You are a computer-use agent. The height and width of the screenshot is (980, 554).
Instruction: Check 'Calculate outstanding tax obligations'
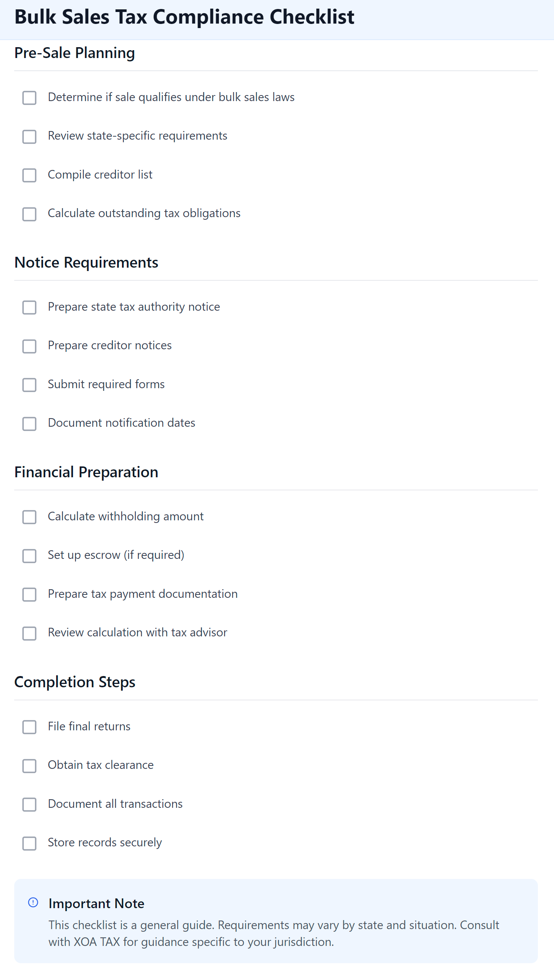[x=29, y=214]
